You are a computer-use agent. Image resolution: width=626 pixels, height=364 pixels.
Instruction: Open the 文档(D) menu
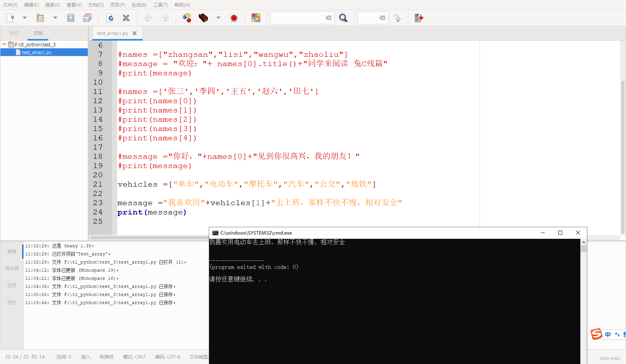pos(96,5)
